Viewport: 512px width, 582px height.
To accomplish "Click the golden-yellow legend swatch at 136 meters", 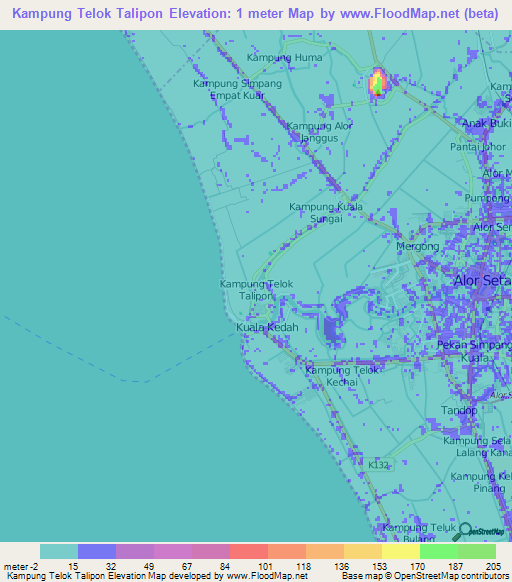I will [x=363, y=551].
